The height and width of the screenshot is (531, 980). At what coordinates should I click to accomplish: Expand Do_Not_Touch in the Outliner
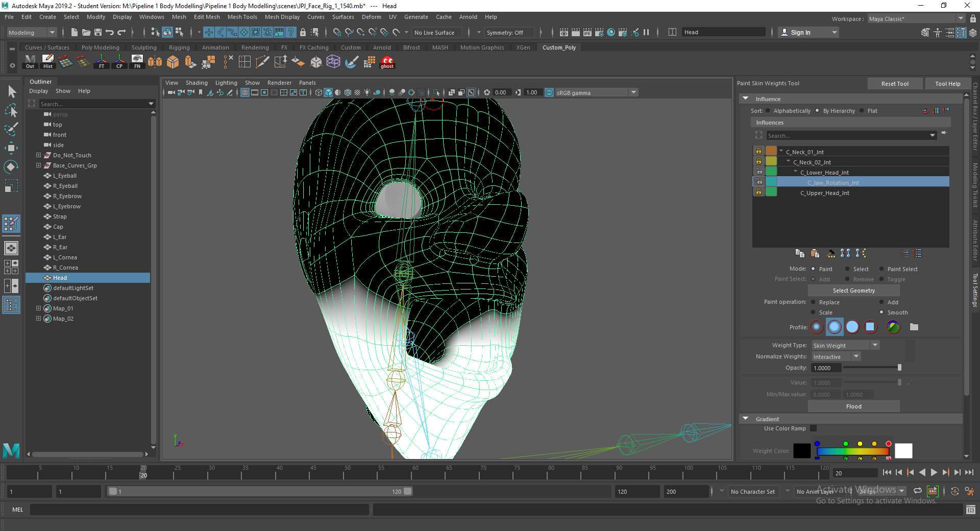click(38, 155)
